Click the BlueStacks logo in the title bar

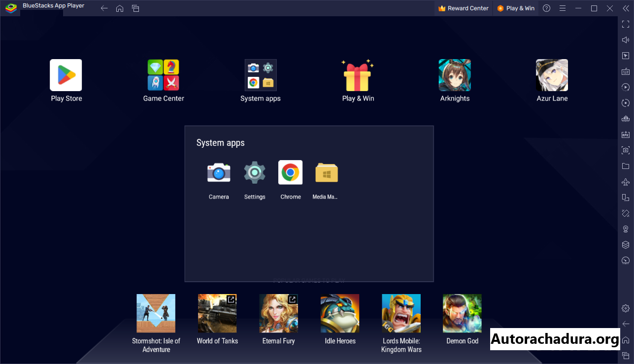[11, 8]
